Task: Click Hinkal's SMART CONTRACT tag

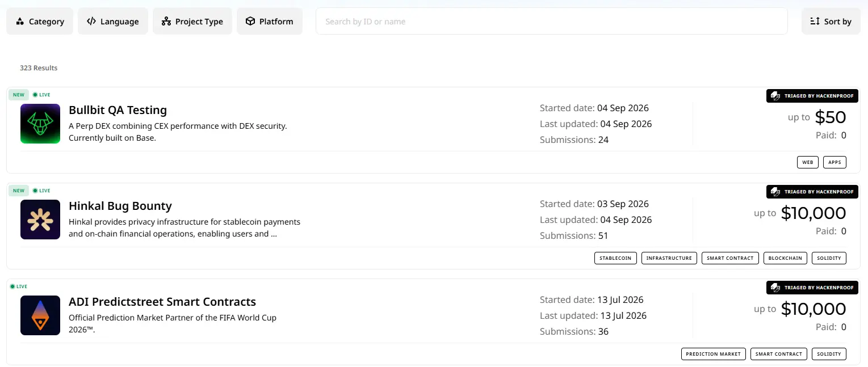Action: (x=730, y=258)
